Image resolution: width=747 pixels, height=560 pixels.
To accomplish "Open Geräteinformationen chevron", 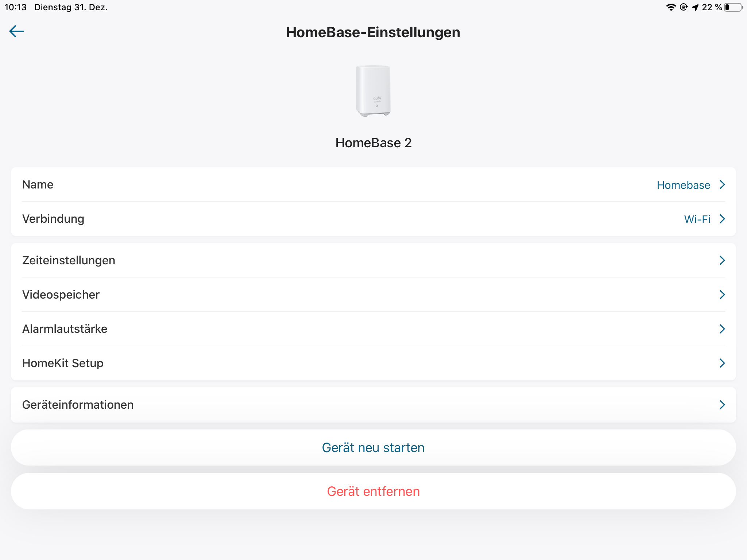I will (x=722, y=405).
